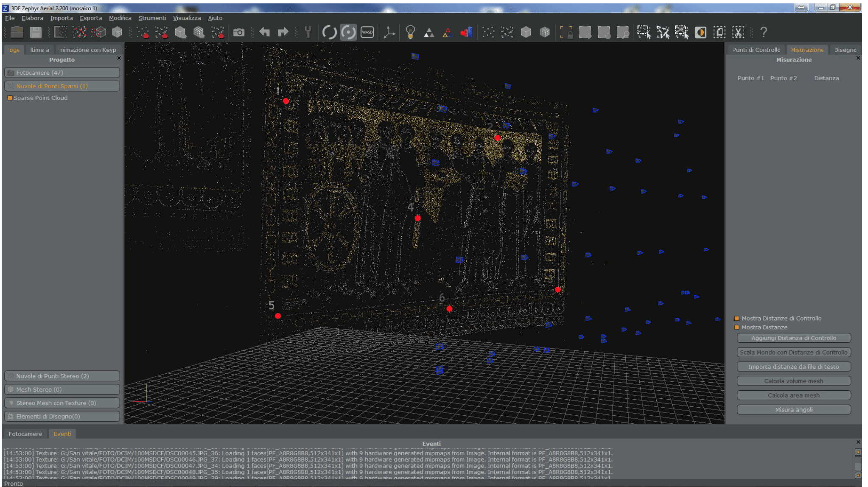Switch to Fotocamere bottom tab
This screenshot has width=868, height=487.
tap(25, 434)
